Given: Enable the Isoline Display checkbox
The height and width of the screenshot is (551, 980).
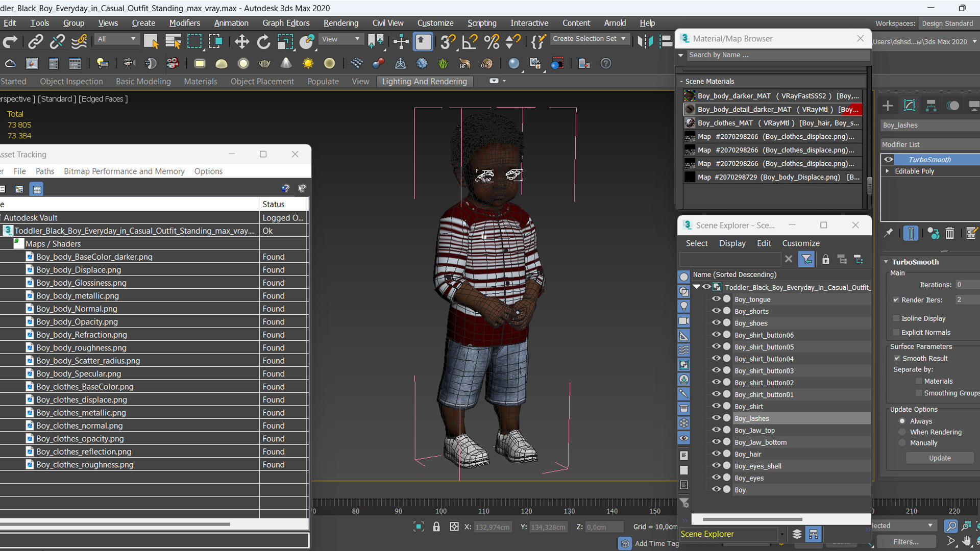Looking at the screenshot, I should click(x=896, y=318).
